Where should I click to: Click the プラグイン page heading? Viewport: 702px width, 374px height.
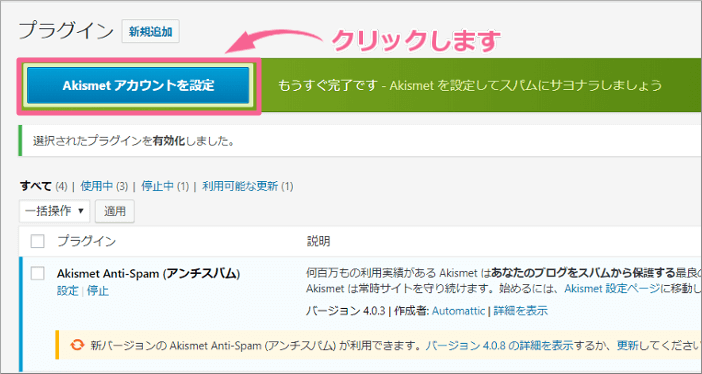[x=66, y=31]
